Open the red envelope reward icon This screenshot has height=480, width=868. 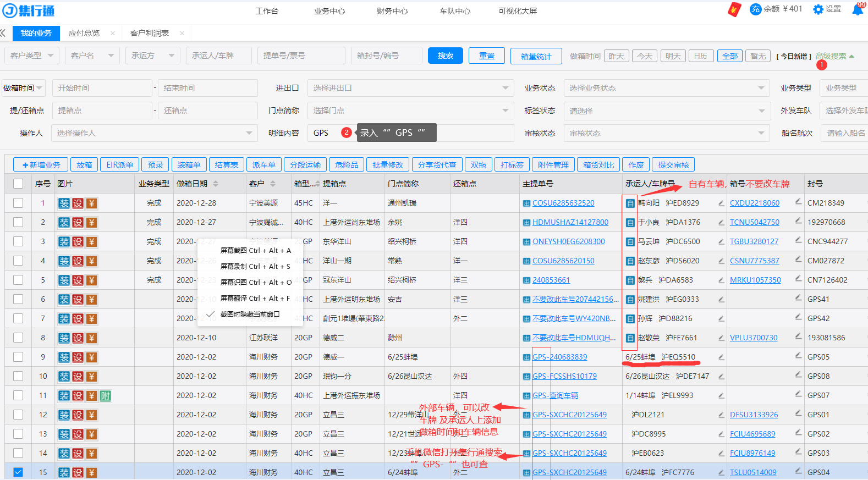coord(734,9)
